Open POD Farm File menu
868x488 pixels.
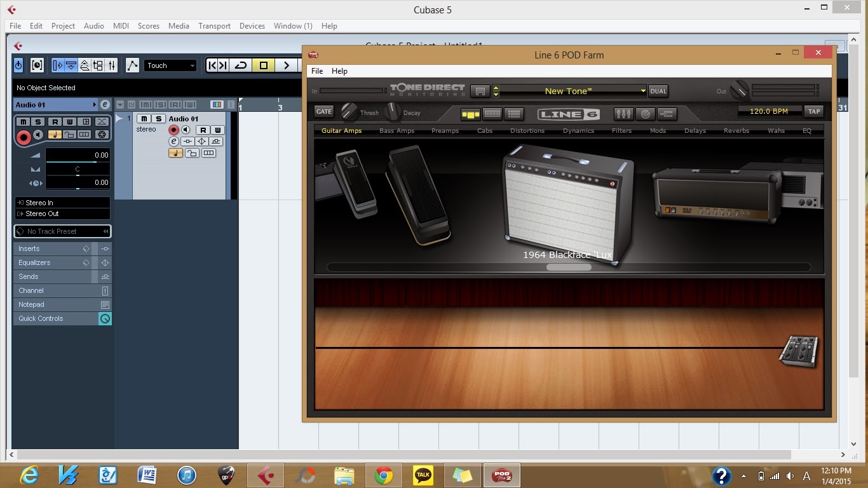point(316,71)
